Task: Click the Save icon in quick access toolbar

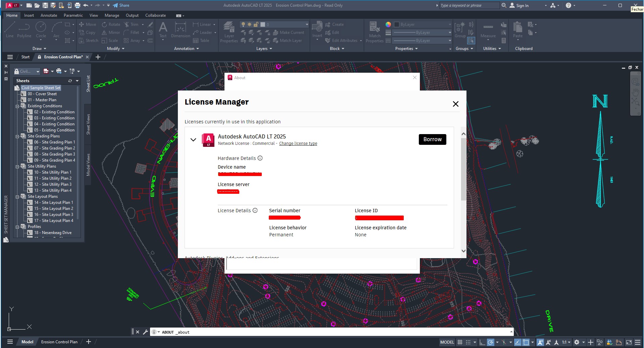Action: [45, 5]
